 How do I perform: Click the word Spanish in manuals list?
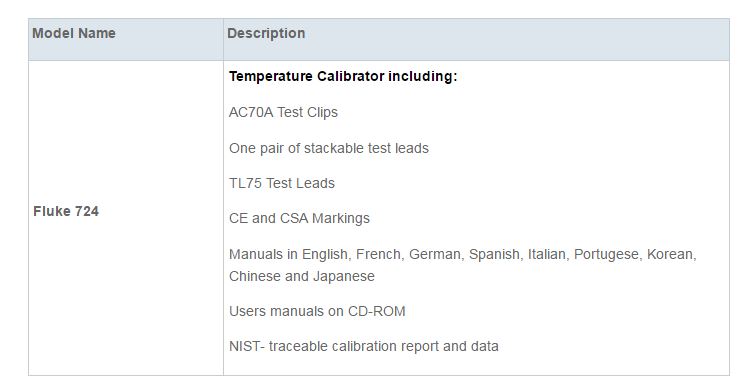(496, 254)
